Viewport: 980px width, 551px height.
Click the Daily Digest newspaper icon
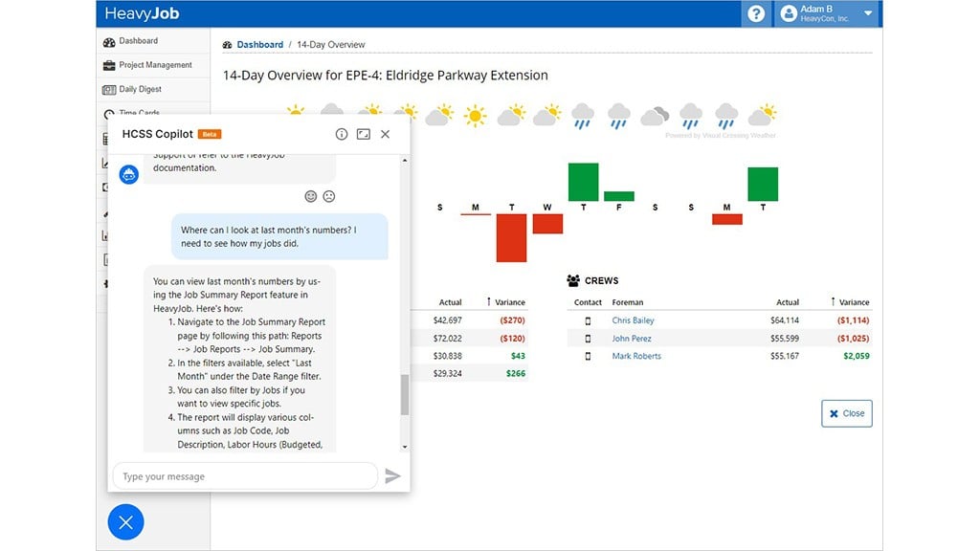pos(109,89)
